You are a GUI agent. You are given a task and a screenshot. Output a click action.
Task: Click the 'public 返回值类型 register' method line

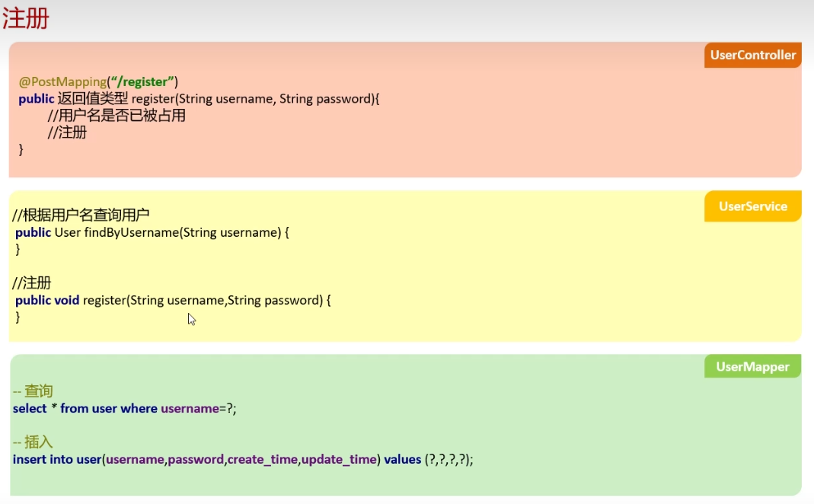(199, 99)
